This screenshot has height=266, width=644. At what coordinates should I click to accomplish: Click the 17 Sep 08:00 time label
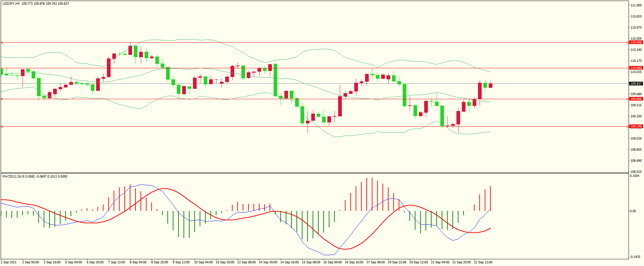(375, 262)
